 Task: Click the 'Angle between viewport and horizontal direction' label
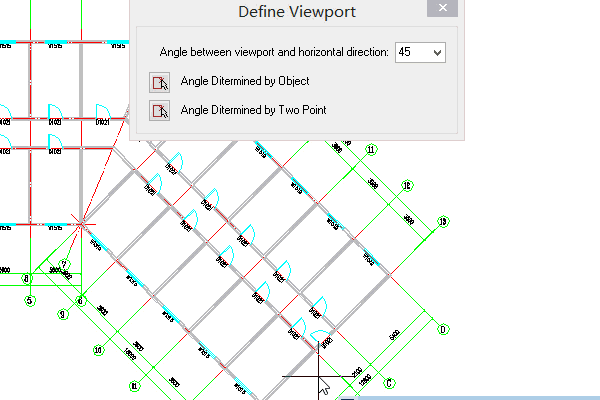274,52
